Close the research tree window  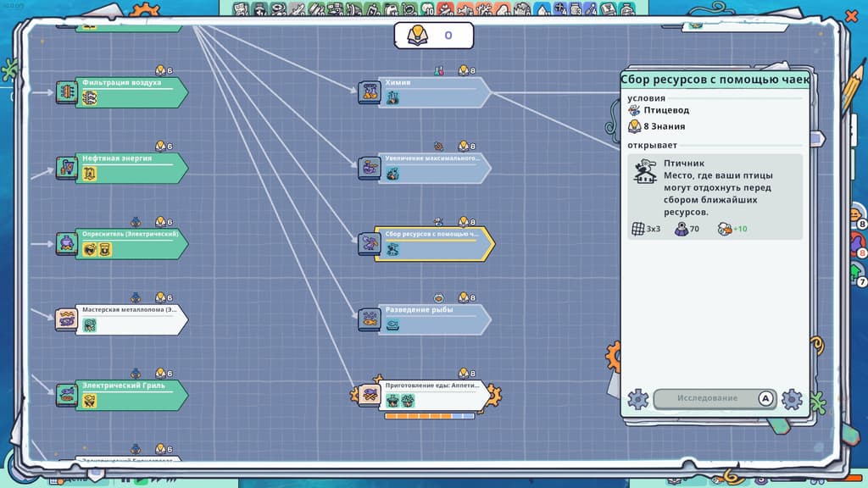tap(851, 16)
